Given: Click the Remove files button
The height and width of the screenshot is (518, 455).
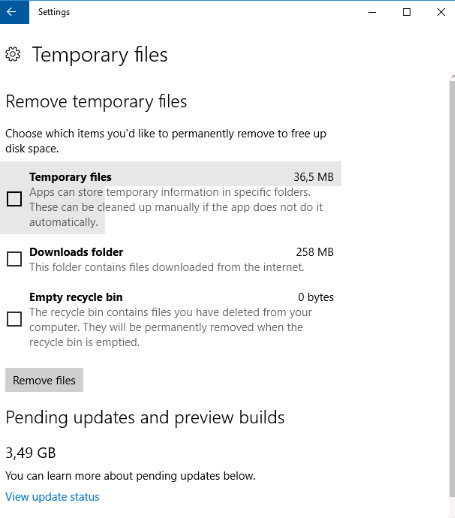Looking at the screenshot, I should point(44,380).
